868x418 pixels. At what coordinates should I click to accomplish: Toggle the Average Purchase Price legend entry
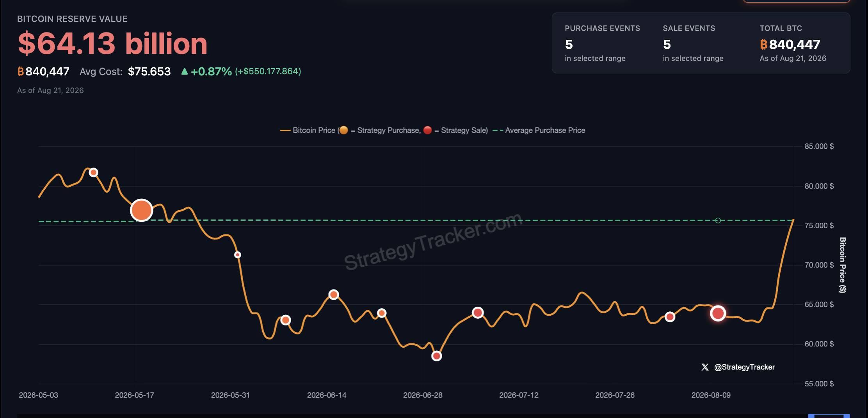539,130
